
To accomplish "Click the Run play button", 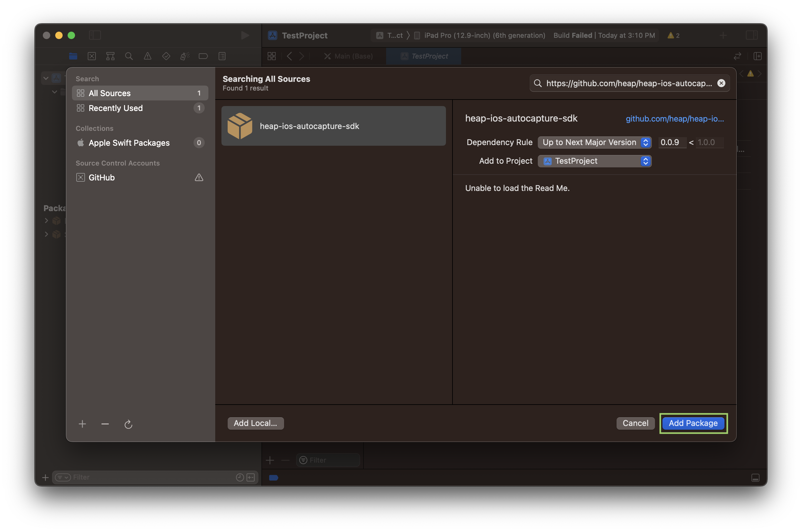I will pyautogui.click(x=245, y=35).
